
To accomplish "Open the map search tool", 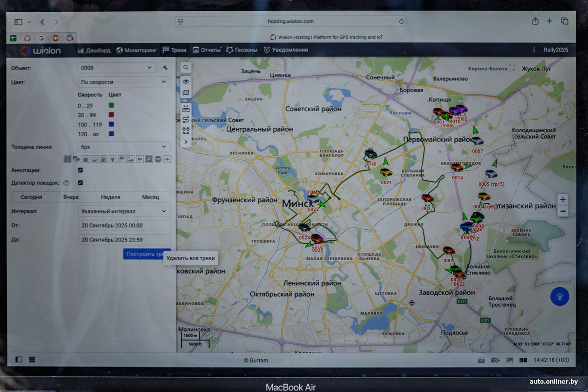I will pos(186,67).
